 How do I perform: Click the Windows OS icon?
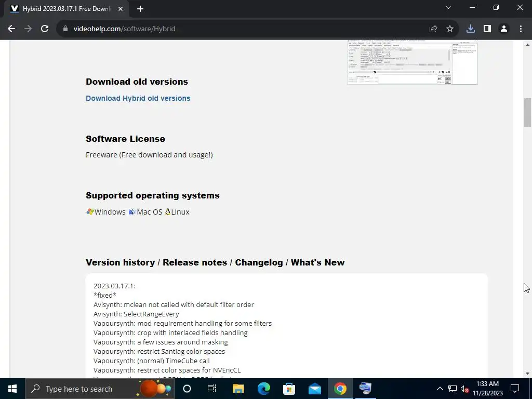click(90, 212)
